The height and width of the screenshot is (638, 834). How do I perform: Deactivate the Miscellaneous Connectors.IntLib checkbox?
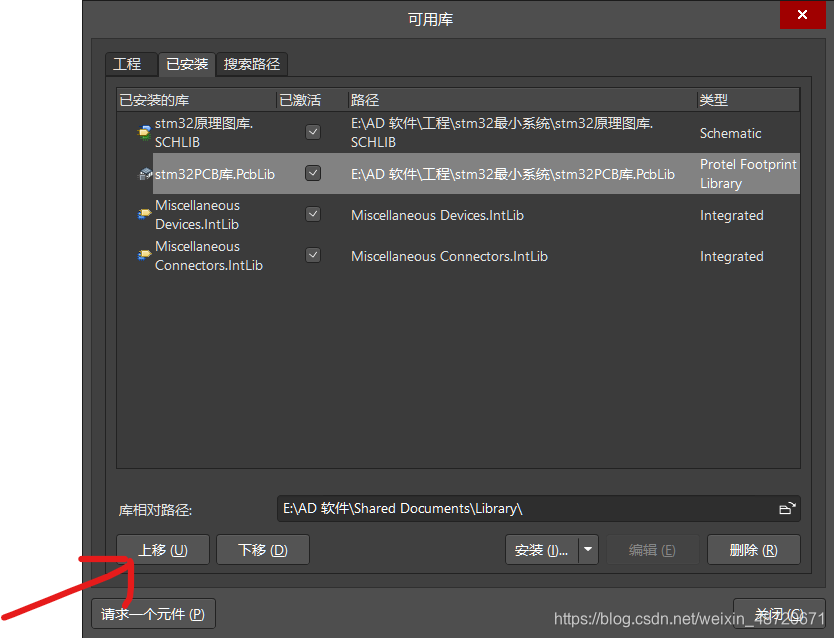click(313, 255)
